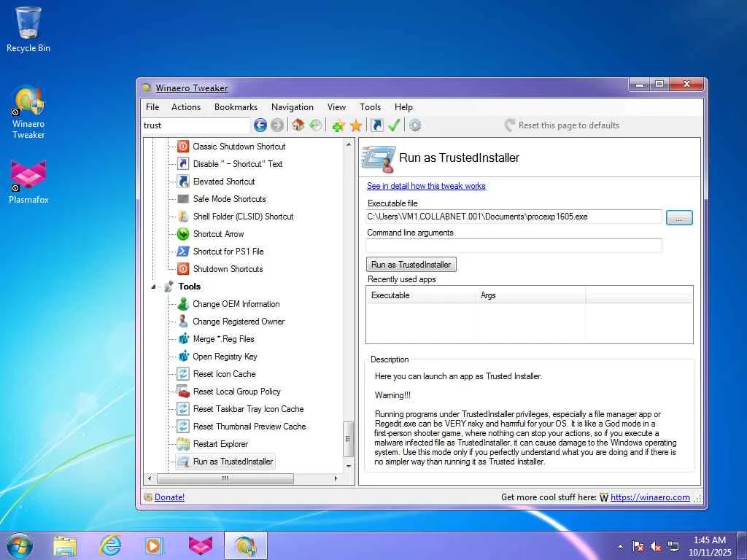Viewport: 747px width, 560px height.
Task: Click the Back navigation arrow icon
Action: 260,125
